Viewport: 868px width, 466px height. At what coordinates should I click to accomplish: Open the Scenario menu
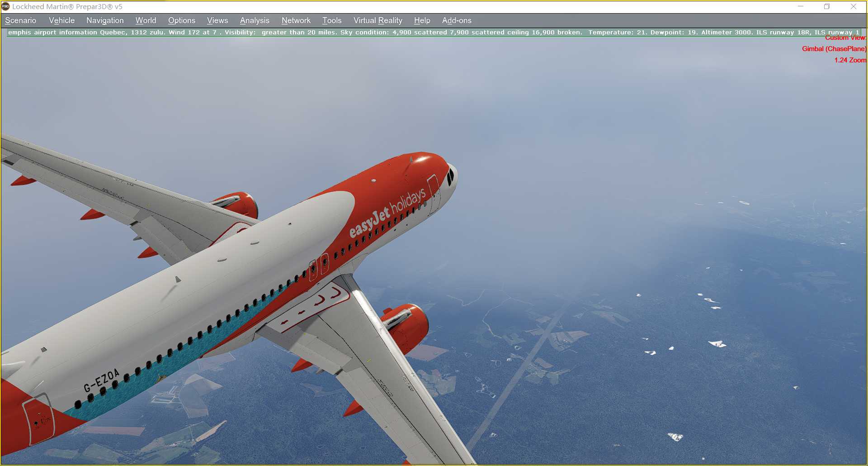(x=20, y=20)
